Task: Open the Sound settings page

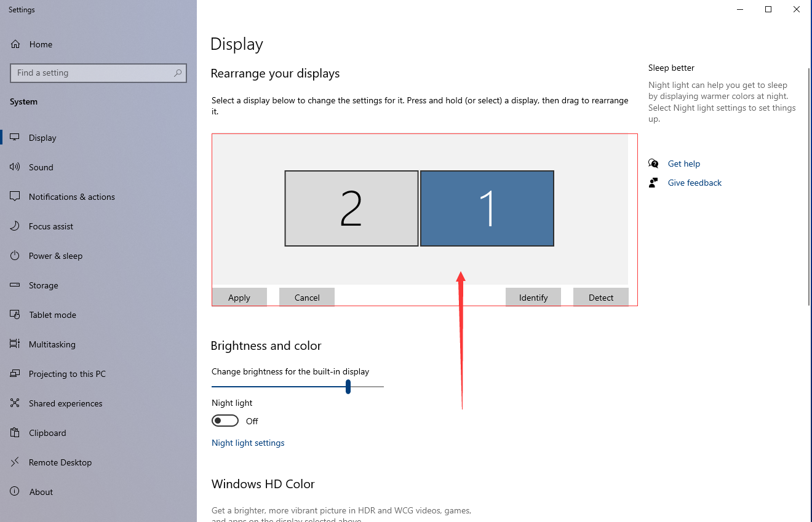Action: coord(41,167)
